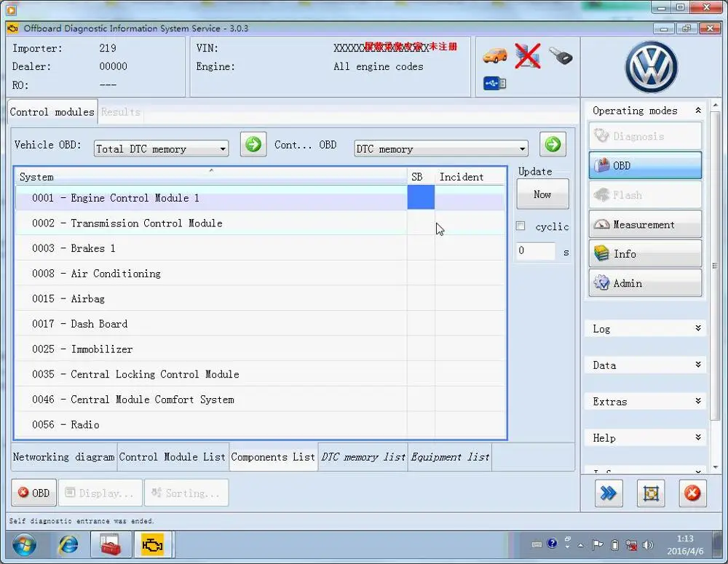The height and width of the screenshot is (564, 728).
Task: Select 0025 - Immobilizer row
Action: click(260, 349)
